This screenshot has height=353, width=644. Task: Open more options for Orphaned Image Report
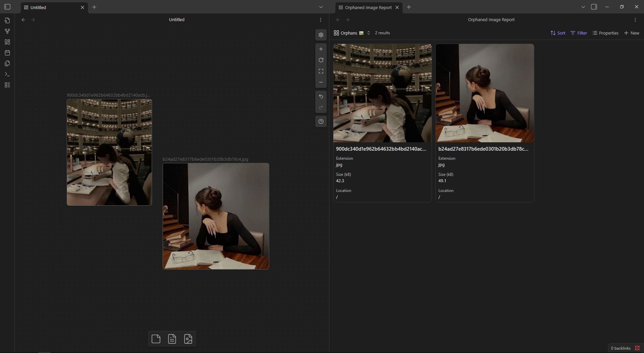[635, 20]
